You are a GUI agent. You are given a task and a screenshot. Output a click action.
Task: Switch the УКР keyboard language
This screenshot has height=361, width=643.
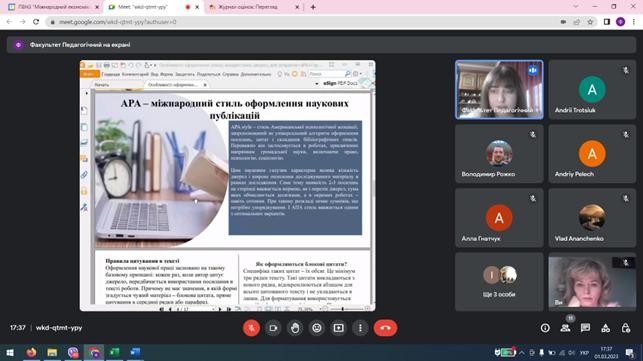584,352
